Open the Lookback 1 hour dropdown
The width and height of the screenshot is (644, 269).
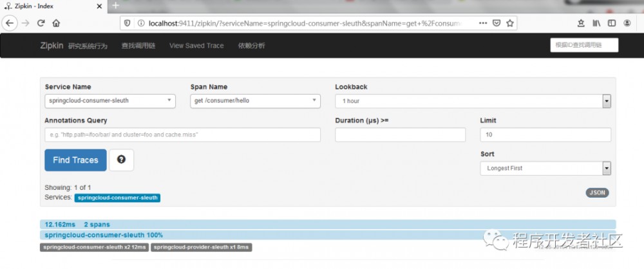[473, 101]
